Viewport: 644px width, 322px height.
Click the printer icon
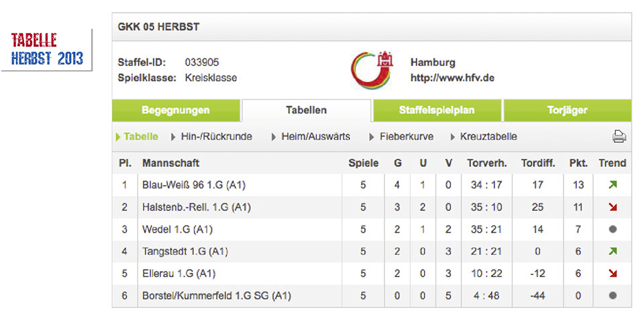pyautogui.click(x=619, y=137)
